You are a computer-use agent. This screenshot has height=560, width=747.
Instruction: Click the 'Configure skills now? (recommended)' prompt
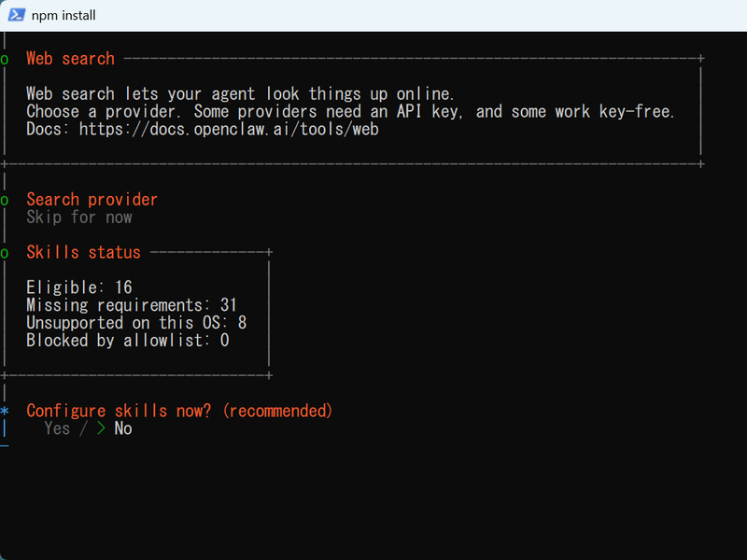(x=179, y=411)
